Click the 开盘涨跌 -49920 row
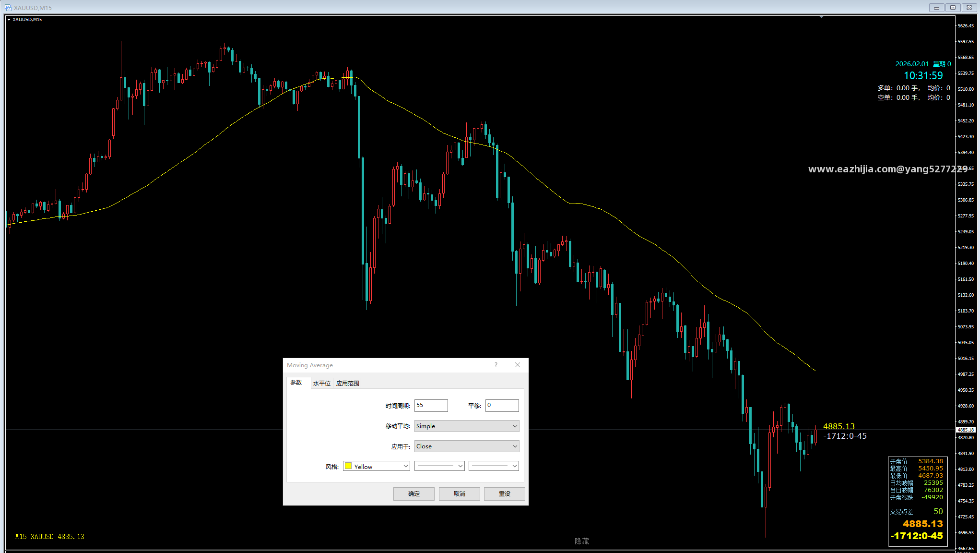Screen dimensions: 980x553 pos(916,497)
